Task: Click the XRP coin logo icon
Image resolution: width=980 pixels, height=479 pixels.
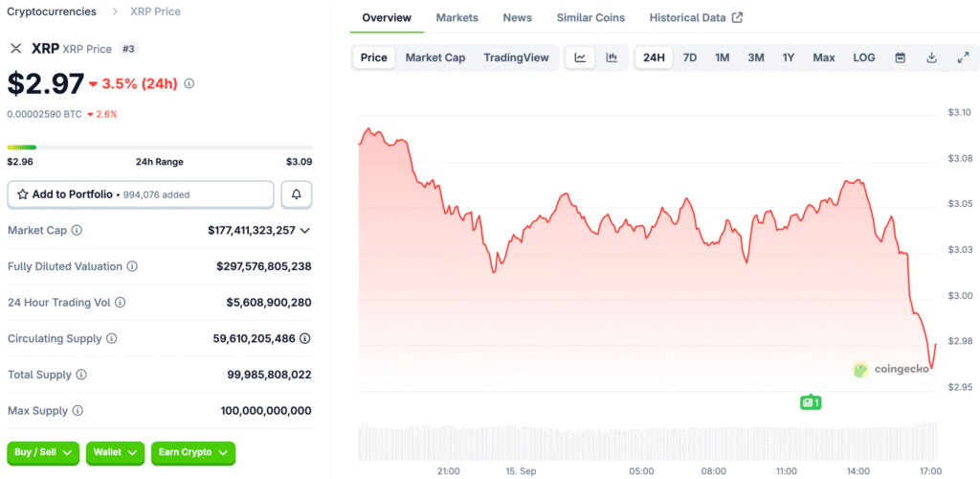Action: pos(16,49)
